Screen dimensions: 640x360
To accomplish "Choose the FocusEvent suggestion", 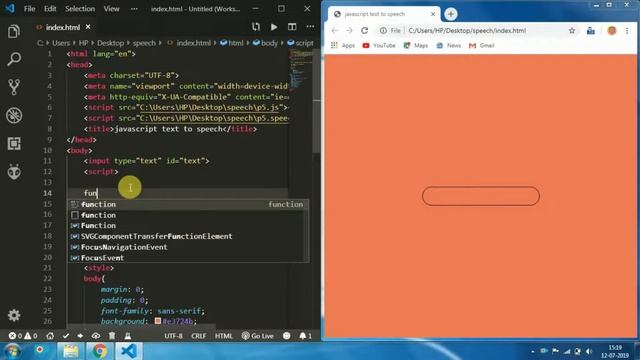I will tap(188, 258).
